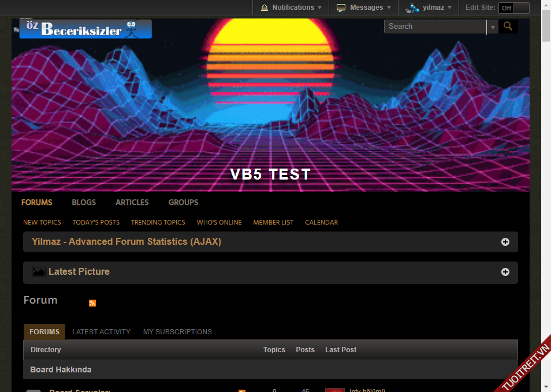Expand the Advanced Forum Statistics panel
The height and width of the screenshot is (392, 551).
(x=505, y=242)
